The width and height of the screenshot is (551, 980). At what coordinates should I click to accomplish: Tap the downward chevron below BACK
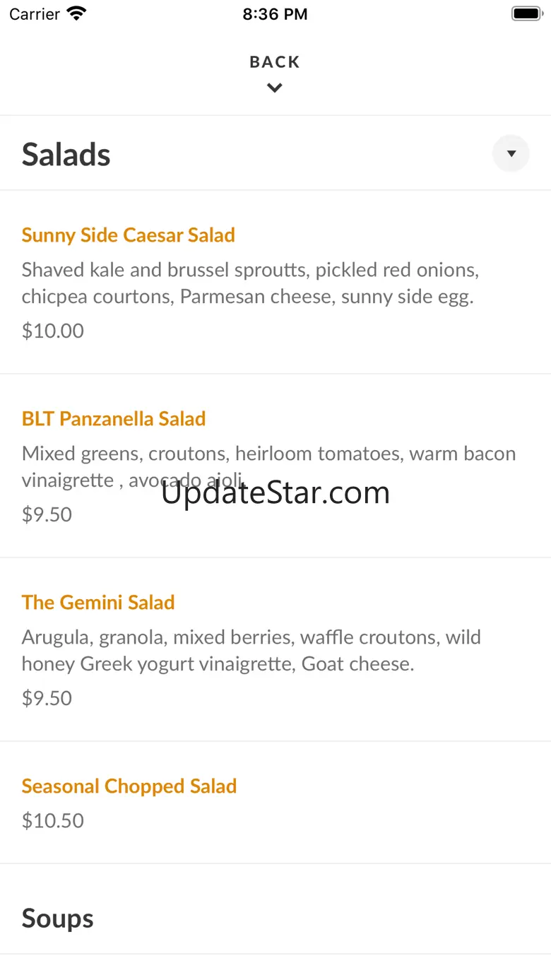275,88
